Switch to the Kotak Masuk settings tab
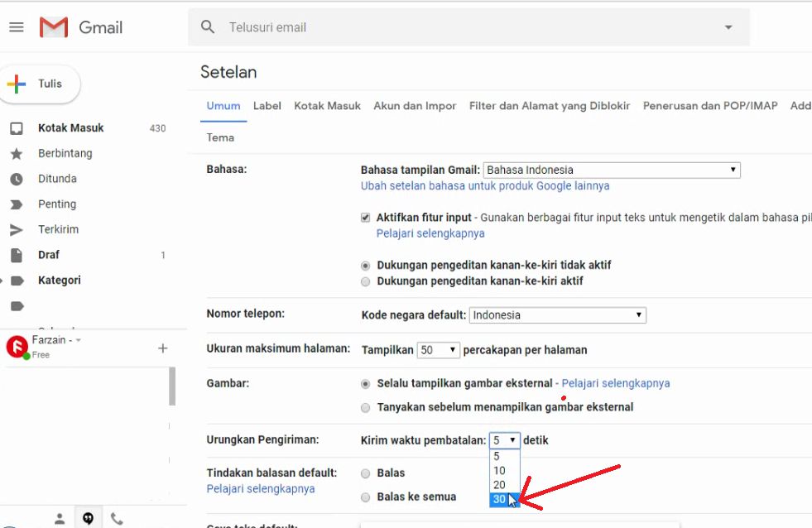The image size is (812, 528). 327,106
